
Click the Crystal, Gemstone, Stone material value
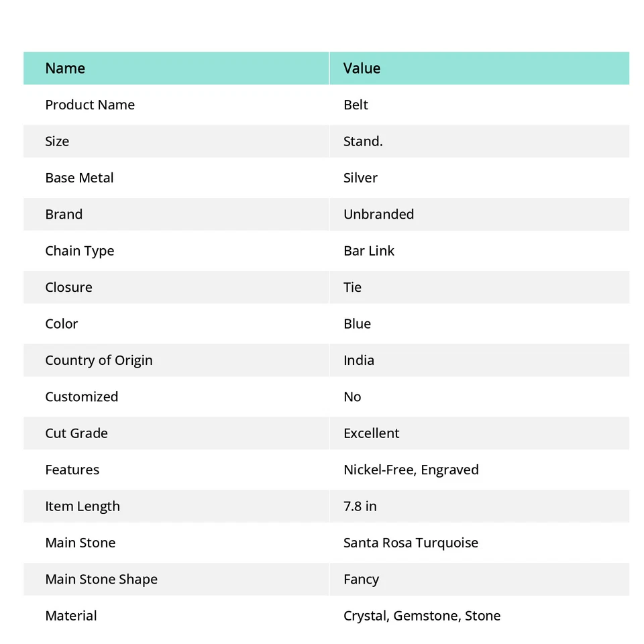click(421, 616)
